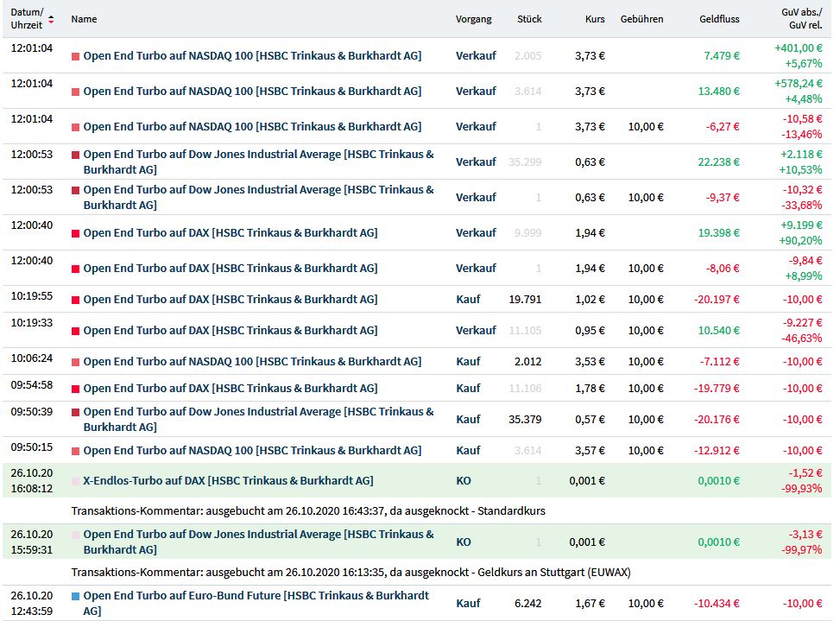Click the Kurs column header

(595, 19)
